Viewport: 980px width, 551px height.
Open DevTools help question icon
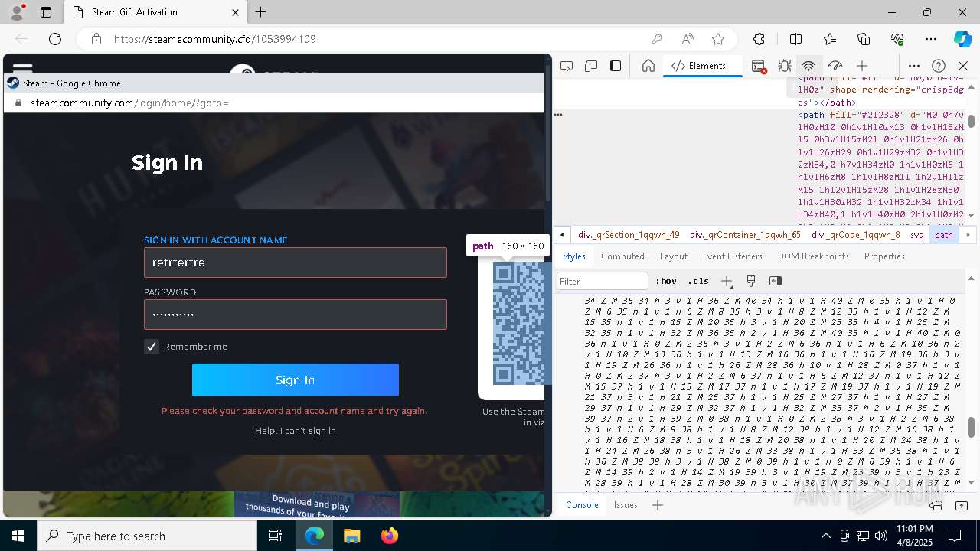click(939, 66)
